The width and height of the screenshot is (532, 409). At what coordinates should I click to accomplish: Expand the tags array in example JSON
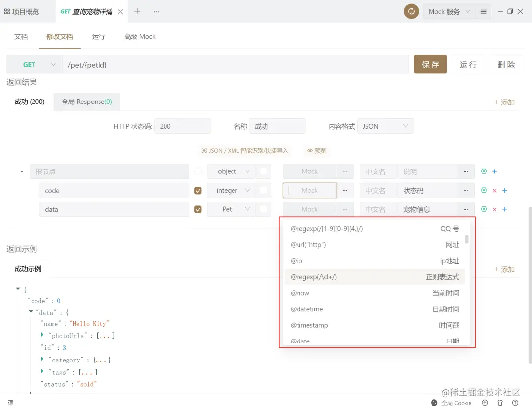click(x=42, y=371)
